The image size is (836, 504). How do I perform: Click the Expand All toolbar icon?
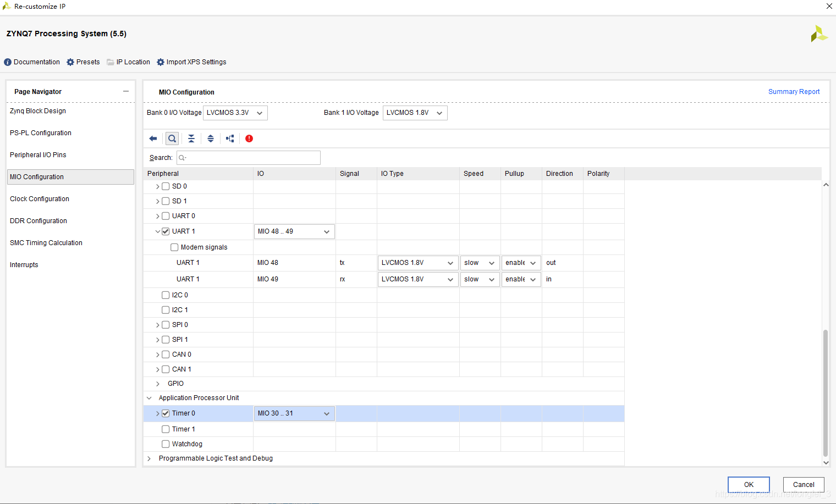click(211, 139)
